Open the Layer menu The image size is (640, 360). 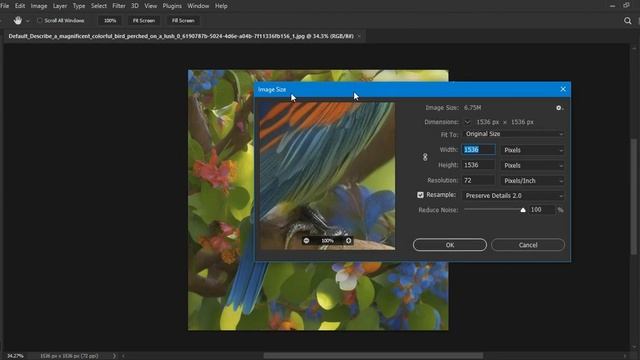click(x=60, y=6)
